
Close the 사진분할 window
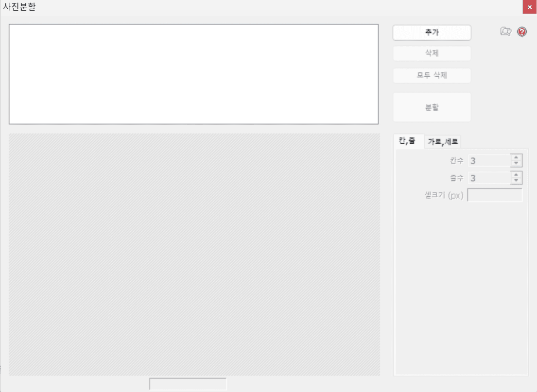tap(529, 7)
